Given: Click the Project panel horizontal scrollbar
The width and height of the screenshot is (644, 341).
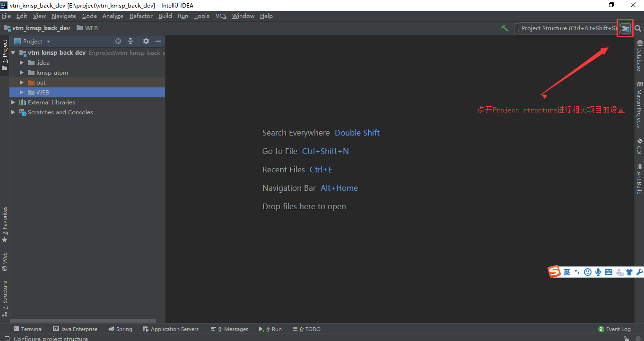Looking at the screenshot, I should [83, 321].
